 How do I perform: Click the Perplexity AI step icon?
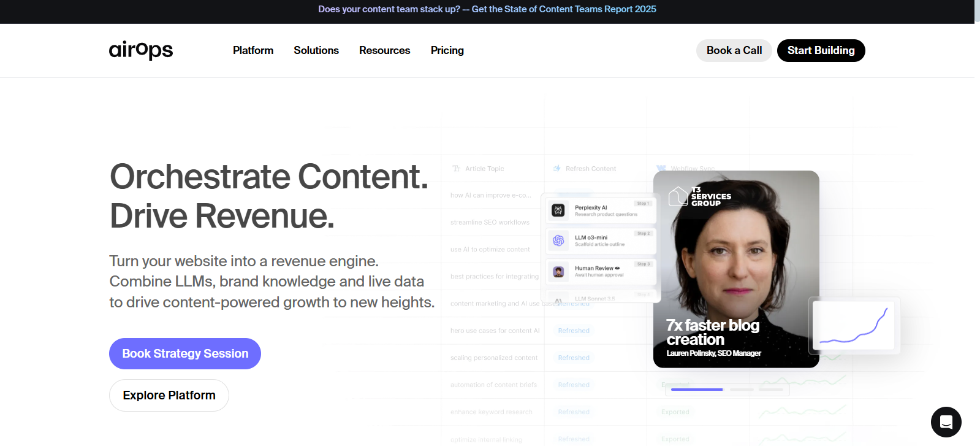[558, 210]
